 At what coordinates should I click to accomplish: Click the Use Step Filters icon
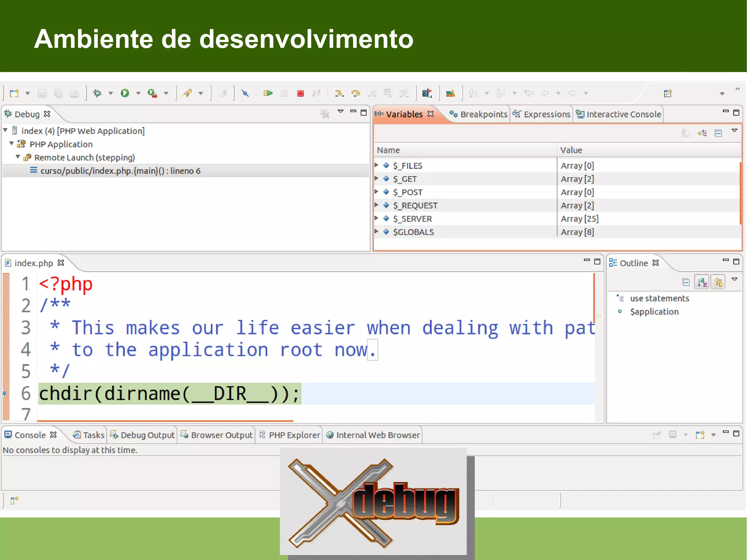click(x=404, y=93)
